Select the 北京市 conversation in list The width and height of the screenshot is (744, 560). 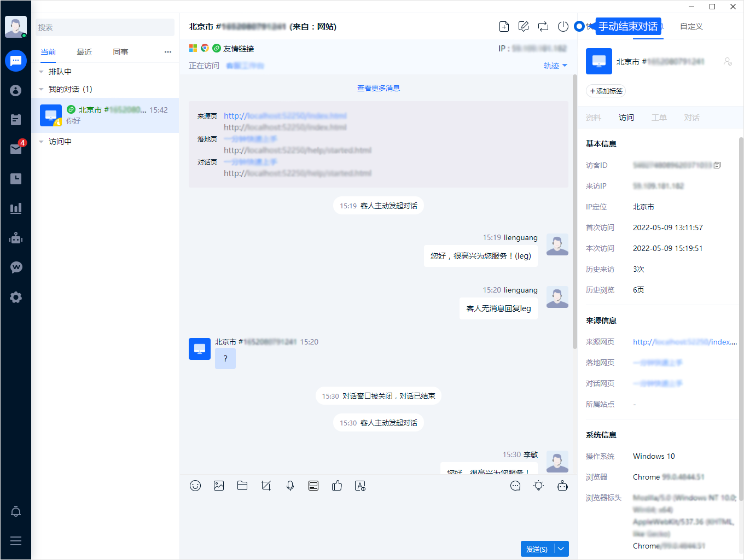[x=105, y=115]
